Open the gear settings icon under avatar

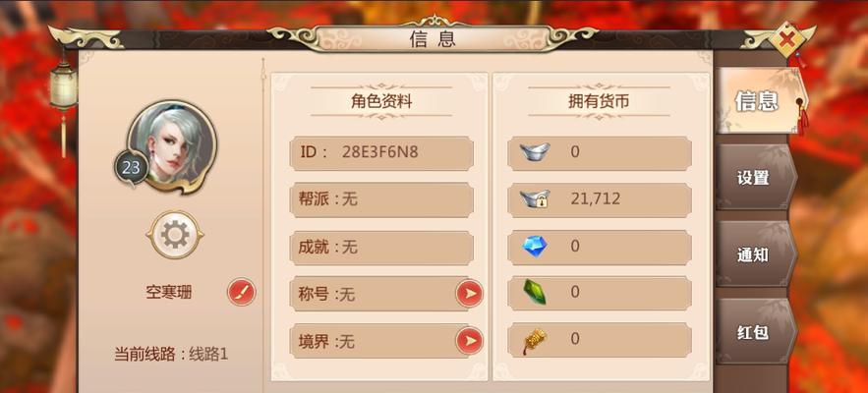(175, 235)
